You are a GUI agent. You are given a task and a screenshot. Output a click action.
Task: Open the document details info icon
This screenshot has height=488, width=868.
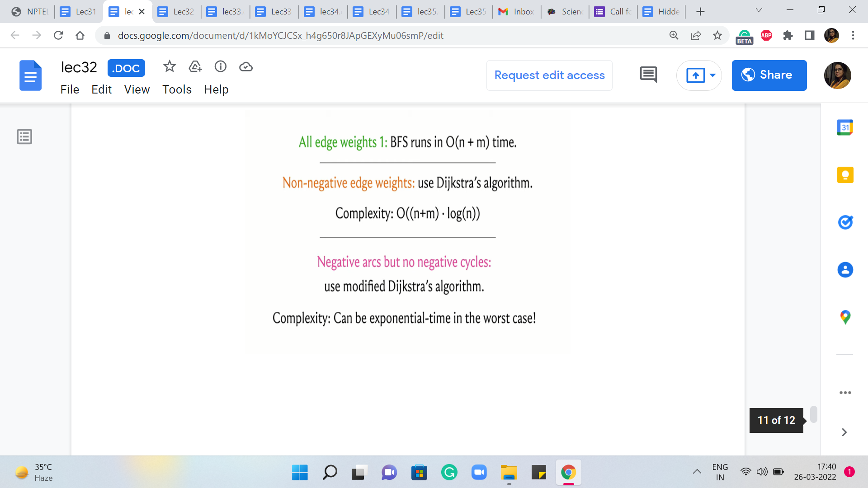click(x=221, y=67)
